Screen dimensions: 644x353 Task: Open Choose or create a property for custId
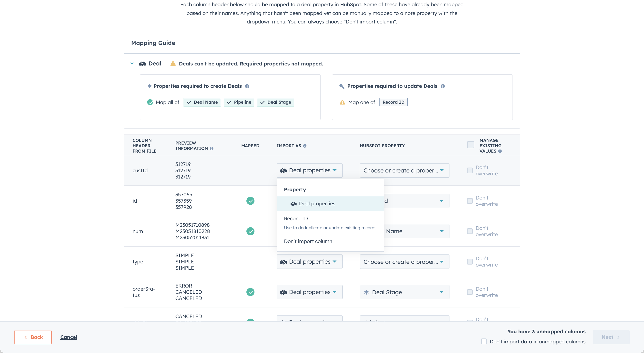tap(404, 170)
